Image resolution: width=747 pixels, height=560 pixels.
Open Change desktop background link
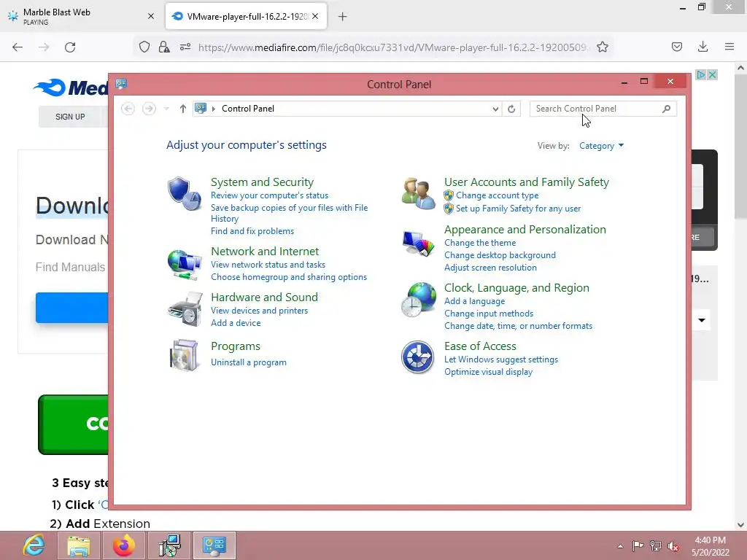click(500, 255)
